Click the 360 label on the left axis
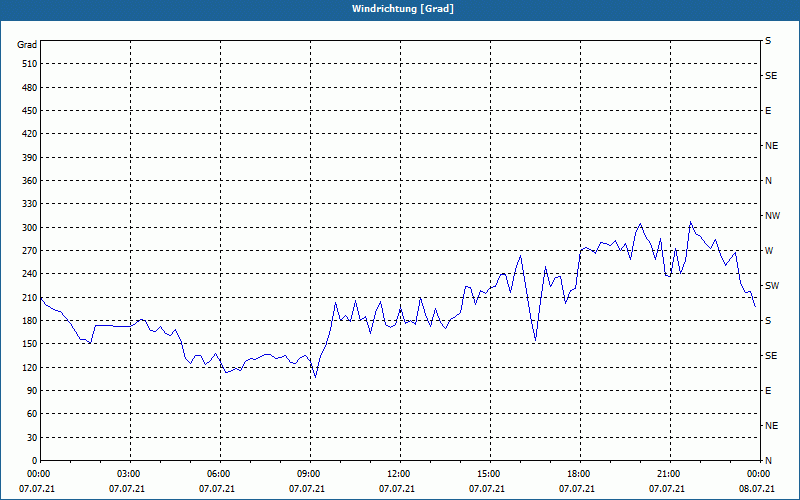The width and height of the screenshot is (800, 500). click(30, 181)
